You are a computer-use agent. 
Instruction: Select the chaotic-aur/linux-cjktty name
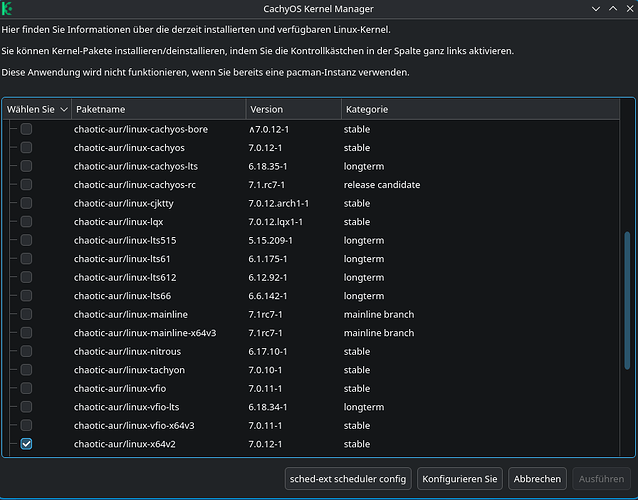coord(124,203)
